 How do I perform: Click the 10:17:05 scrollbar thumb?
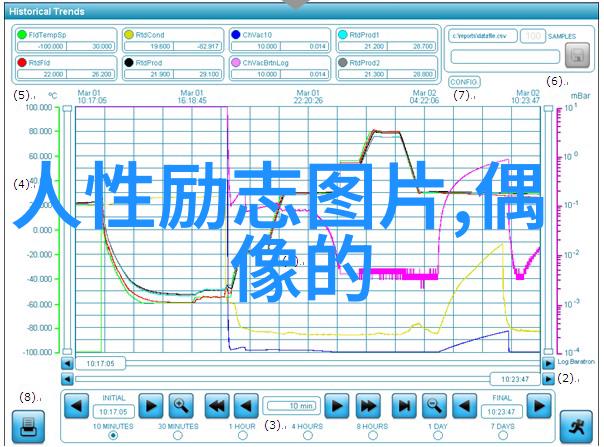(100, 363)
